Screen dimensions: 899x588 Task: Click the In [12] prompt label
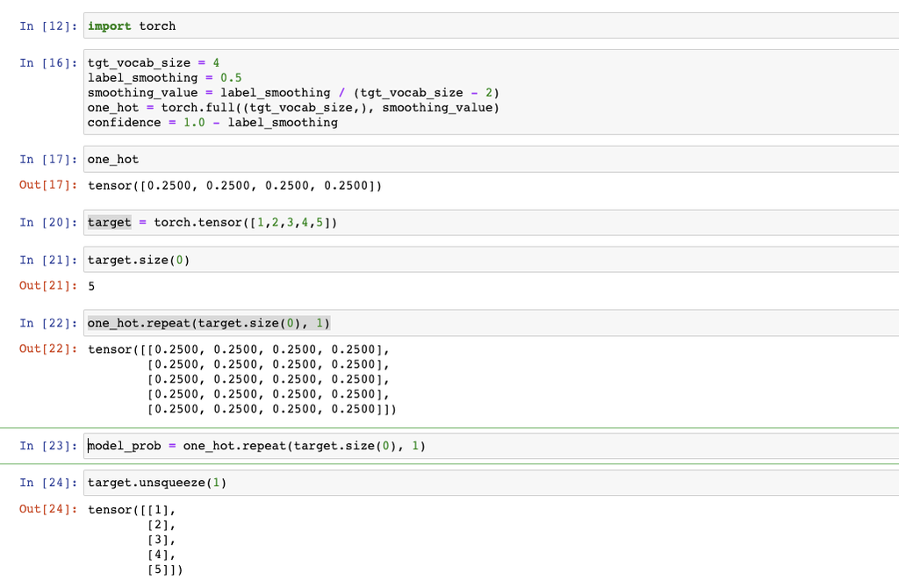coord(48,26)
